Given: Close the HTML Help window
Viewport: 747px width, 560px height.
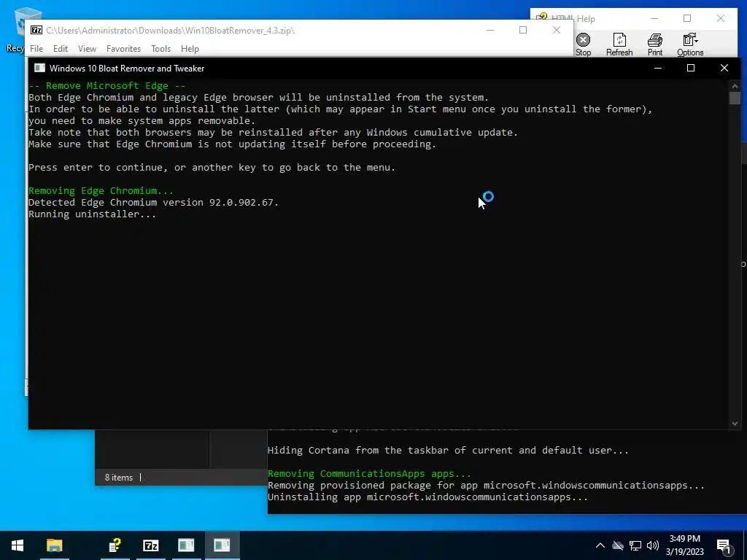Looking at the screenshot, I should (x=720, y=18).
